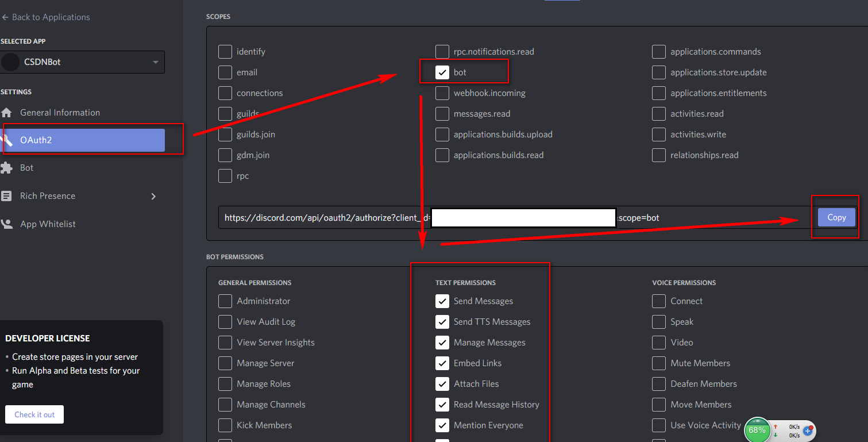Enable the connections scope checkbox
This screenshot has height=442, width=868.
pyautogui.click(x=225, y=93)
